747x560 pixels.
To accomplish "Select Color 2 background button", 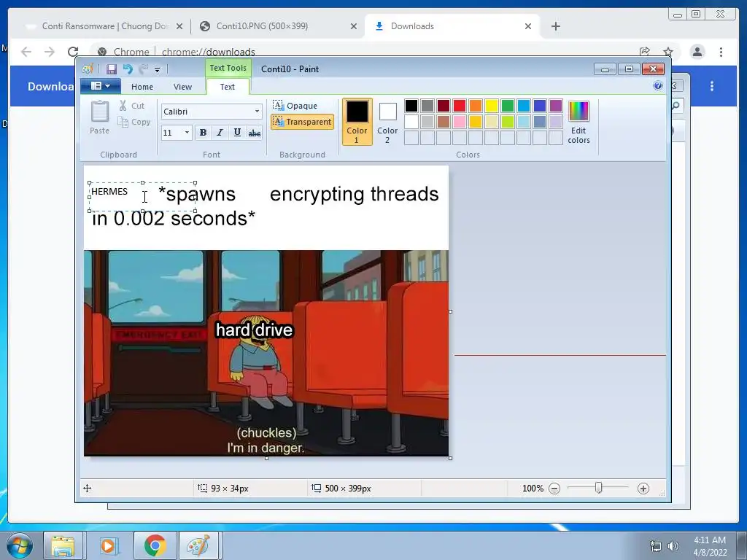I will [x=387, y=122].
